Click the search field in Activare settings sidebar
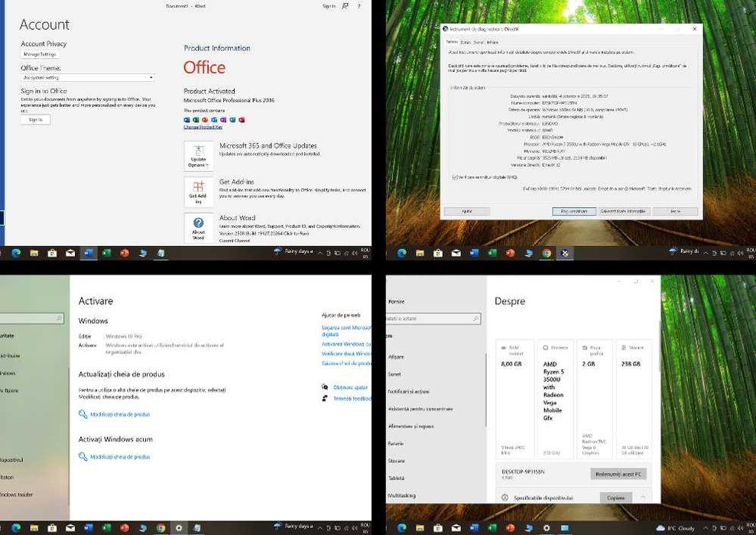Image resolution: width=756 pixels, height=535 pixels. point(32,318)
